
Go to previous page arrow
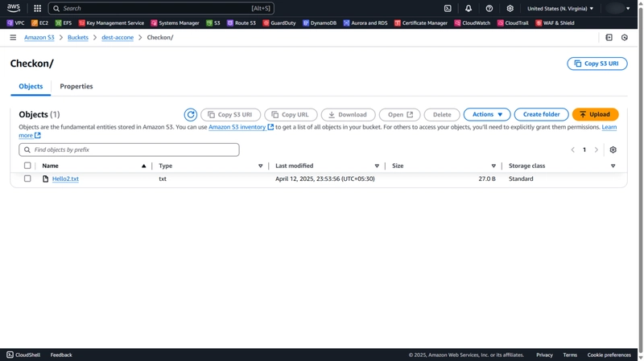tap(572, 150)
